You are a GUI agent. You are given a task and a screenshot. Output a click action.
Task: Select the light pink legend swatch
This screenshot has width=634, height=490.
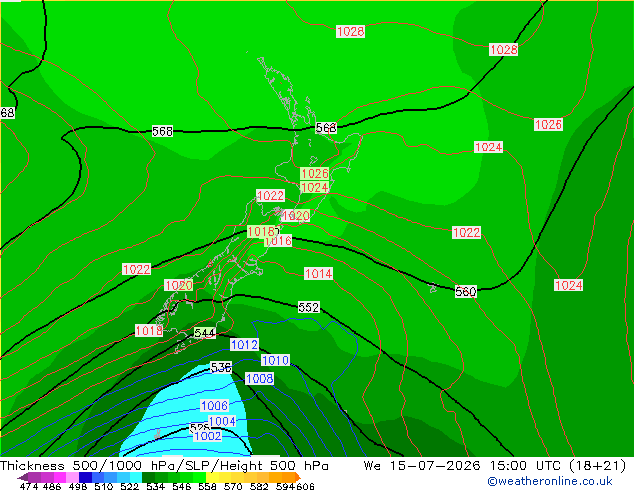pyautogui.click(x=73, y=477)
